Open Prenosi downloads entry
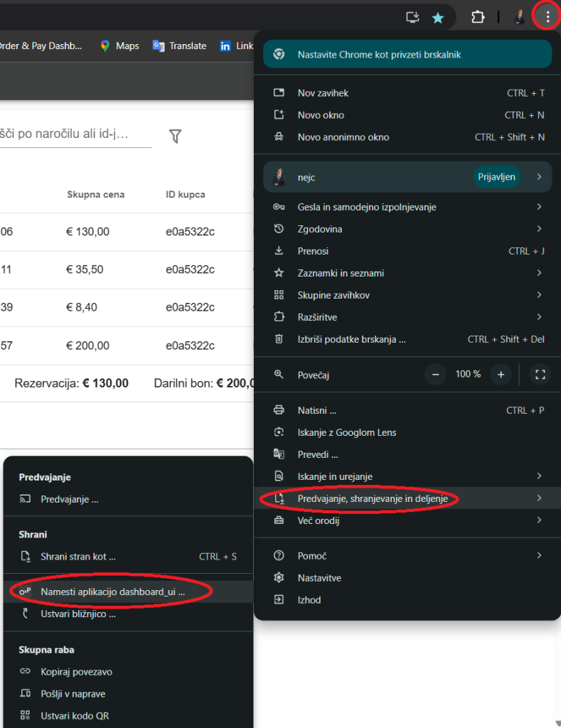 point(407,251)
